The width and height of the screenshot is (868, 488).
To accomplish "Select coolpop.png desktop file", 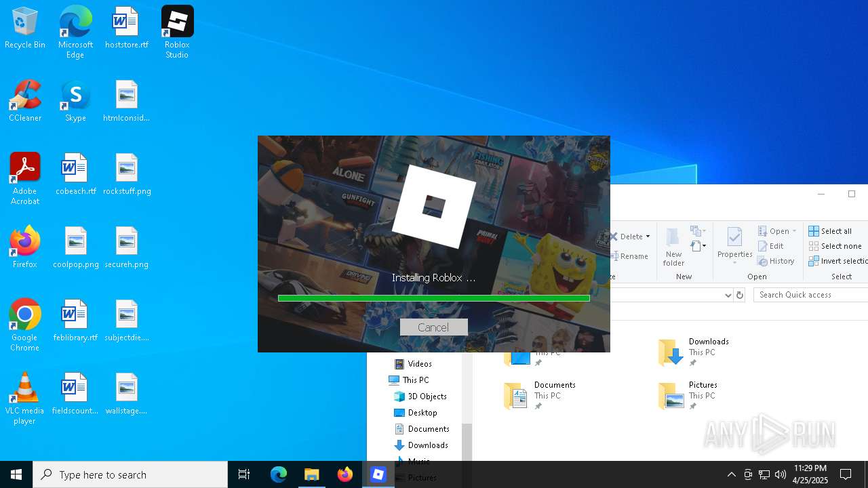I will (x=75, y=248).
